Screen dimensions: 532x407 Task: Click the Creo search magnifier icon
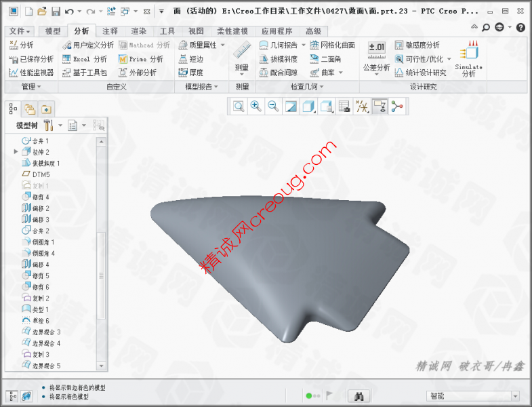tap(486, 27)
